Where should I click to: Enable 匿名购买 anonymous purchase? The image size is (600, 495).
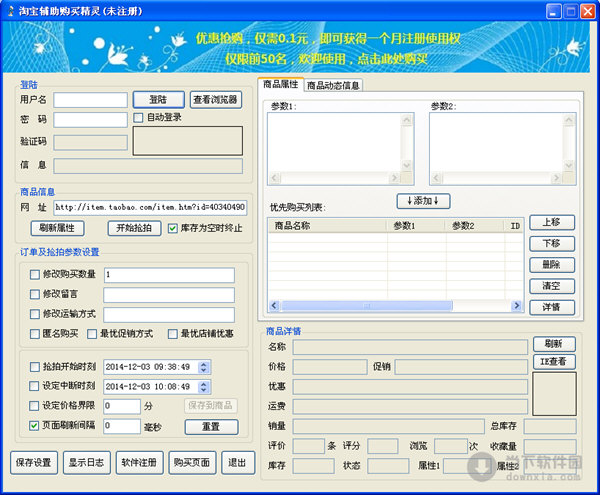pos(36,333)
